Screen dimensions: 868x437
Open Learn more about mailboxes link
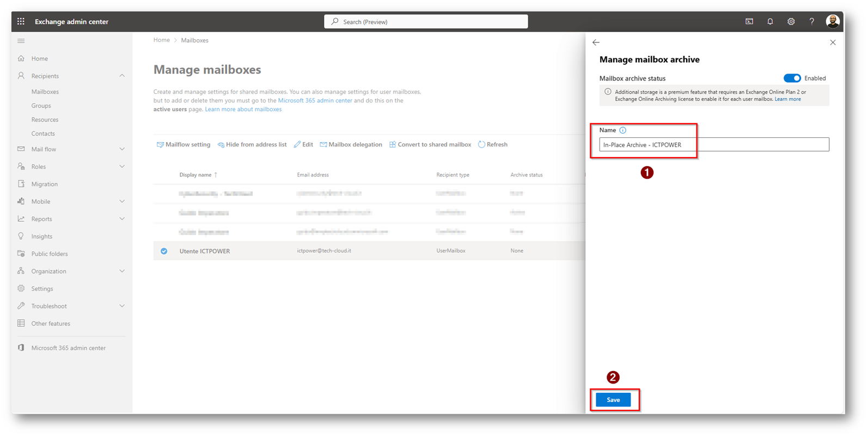coord(243,109)
